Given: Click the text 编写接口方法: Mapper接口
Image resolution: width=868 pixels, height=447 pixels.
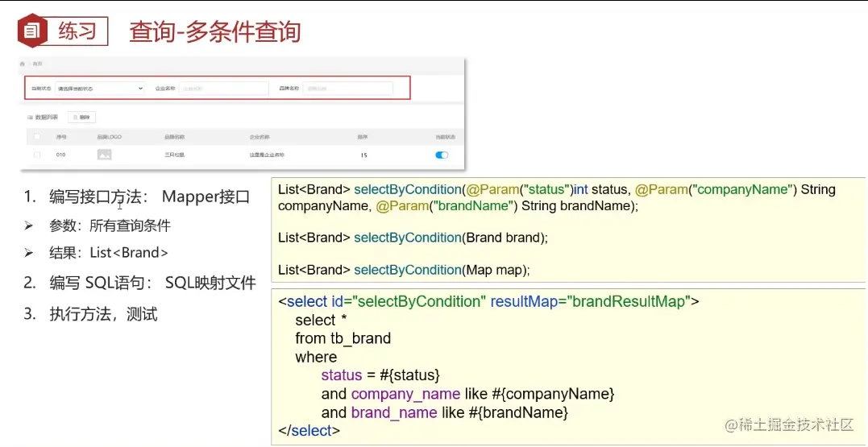Looking at the screenshot, I should coord(149,197).
